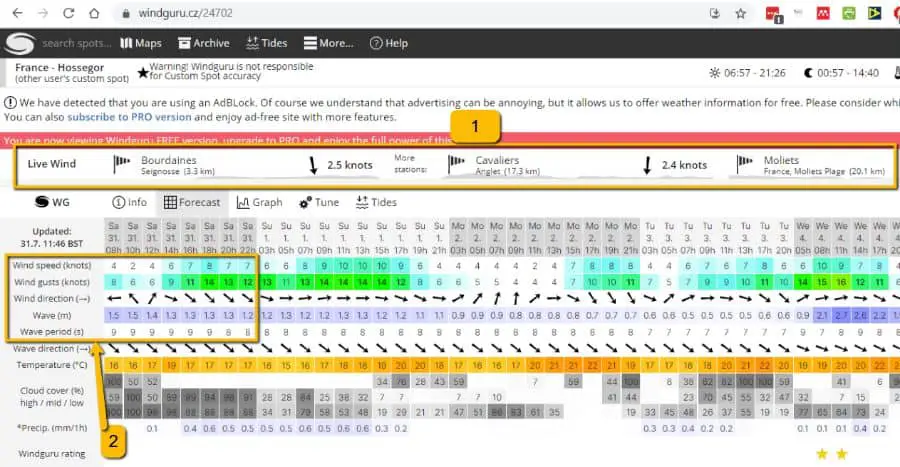Switch to the Forecast tab
900x467 pixels.
[x=192, y=203]
